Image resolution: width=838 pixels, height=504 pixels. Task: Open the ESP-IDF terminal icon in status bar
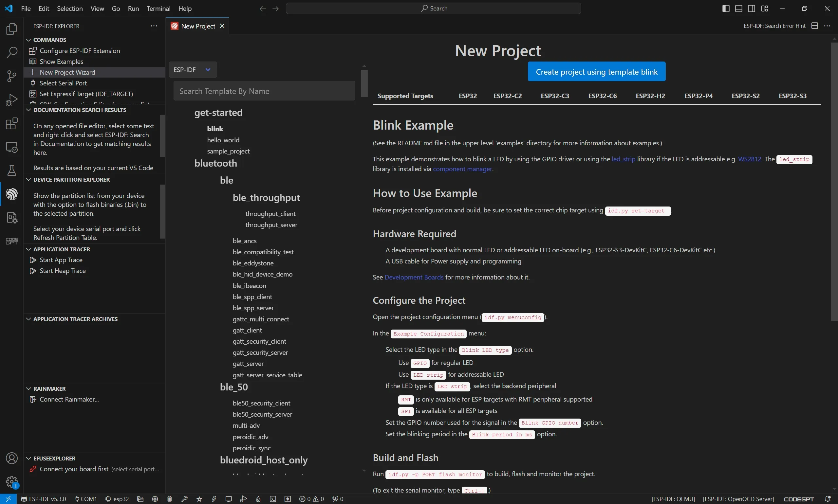click(272, 499)
